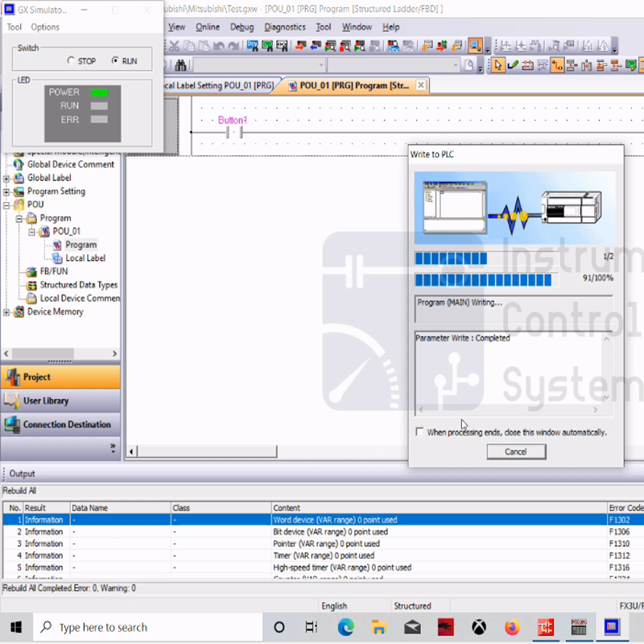This screenshot has height=644, width=644.
Task: Select the RUN radio button
Action: 115,61
